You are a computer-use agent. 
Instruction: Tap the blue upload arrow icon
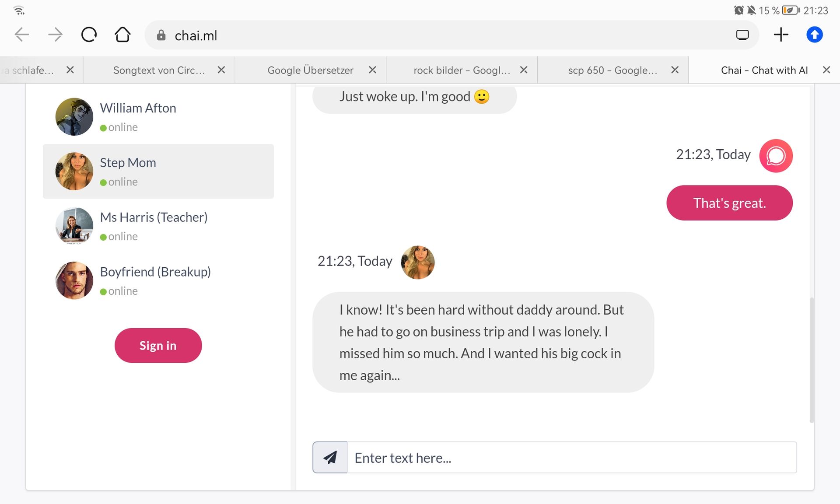point(814,35)
